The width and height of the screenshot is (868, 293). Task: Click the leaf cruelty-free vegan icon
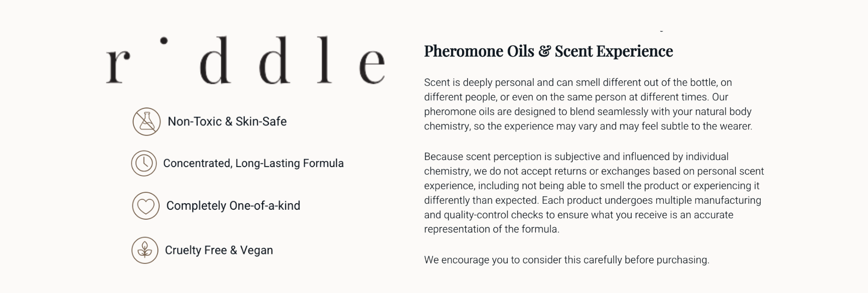tap(145, 250)
